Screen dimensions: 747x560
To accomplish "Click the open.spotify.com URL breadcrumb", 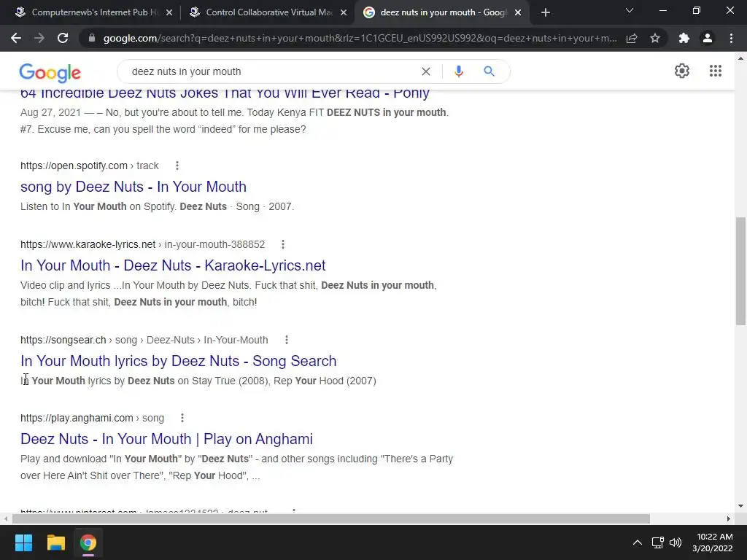I will (x=90, y=166).
